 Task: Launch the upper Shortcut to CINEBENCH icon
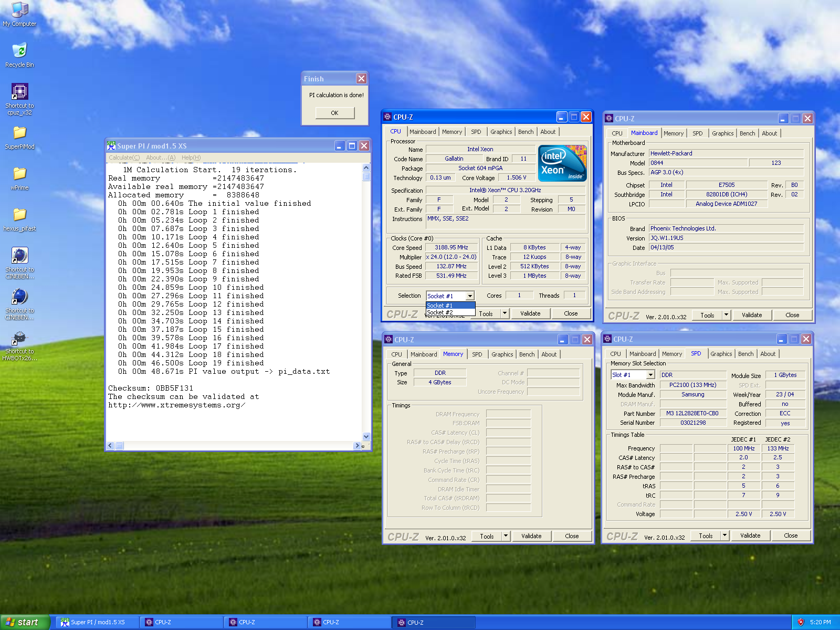coord(19,255)
